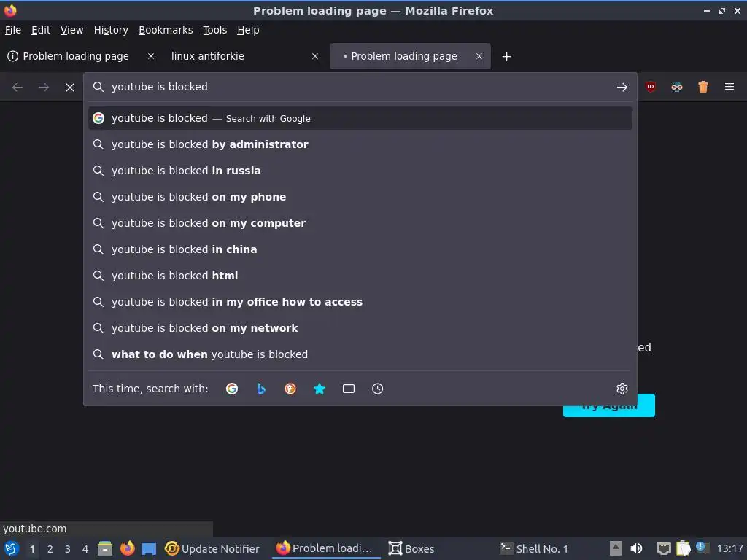Open a new tab with plus button
This screenshot has width=747, height=560.
tap(506, 57)
